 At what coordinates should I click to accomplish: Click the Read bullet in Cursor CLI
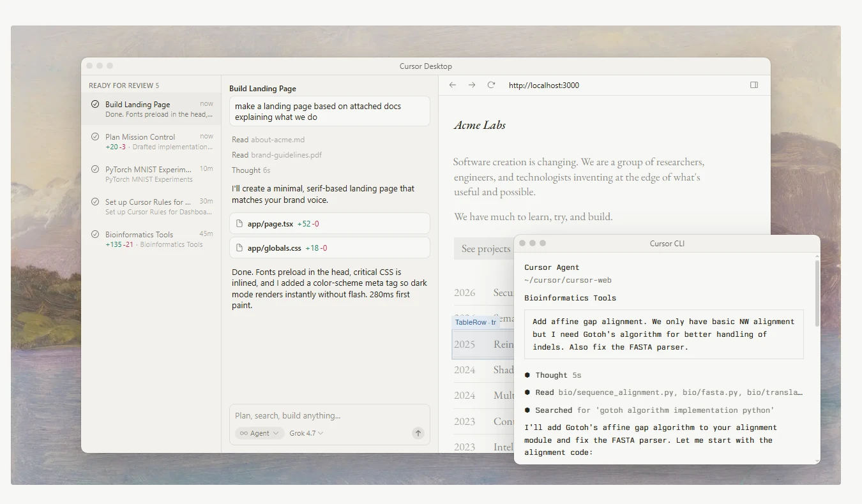click(x=527, y=392)
